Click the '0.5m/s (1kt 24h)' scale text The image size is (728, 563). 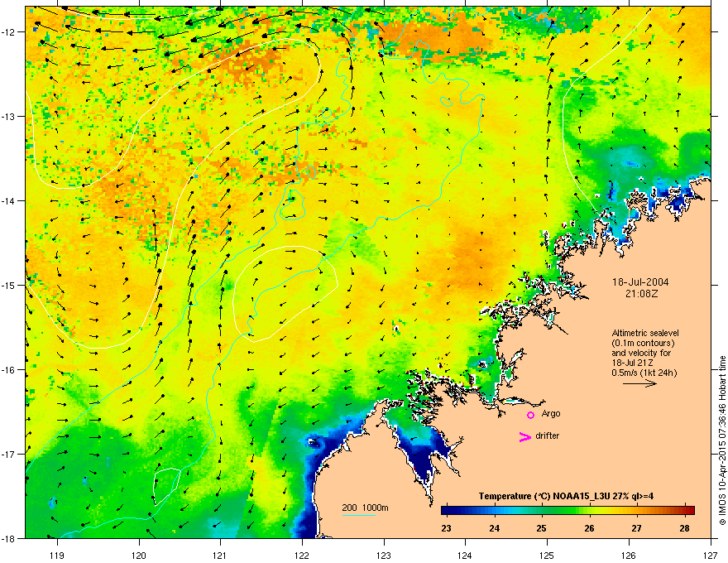644,373
